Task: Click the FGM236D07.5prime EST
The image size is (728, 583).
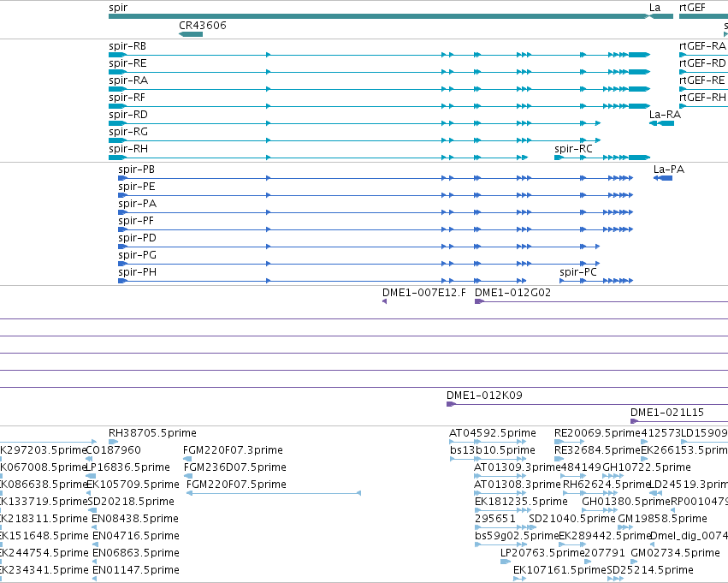Action: (188, 476)
